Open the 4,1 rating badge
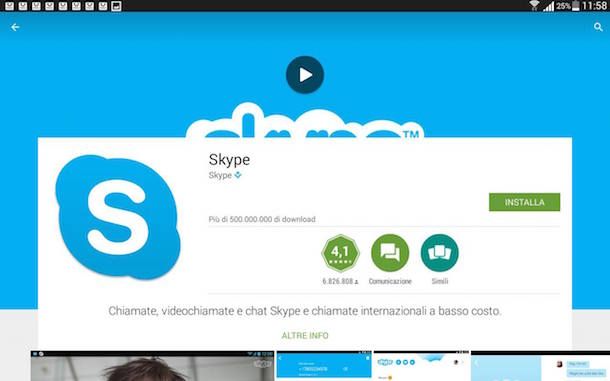The height and width of the screenshot is (381, 610). point(340,253)
